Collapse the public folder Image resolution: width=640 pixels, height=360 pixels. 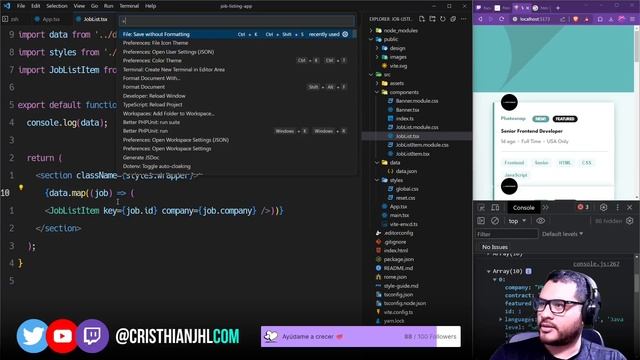tap(371, 40)
